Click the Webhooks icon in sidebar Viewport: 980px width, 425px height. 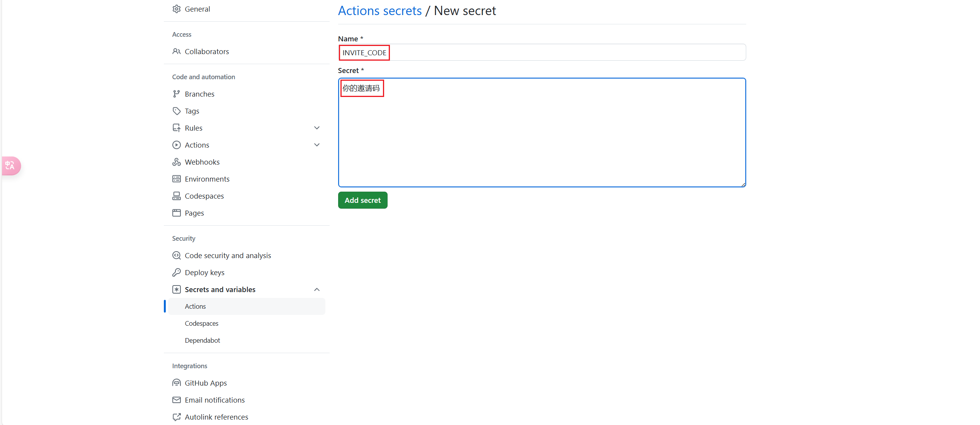pyautogui.click(x=177, y=162)
